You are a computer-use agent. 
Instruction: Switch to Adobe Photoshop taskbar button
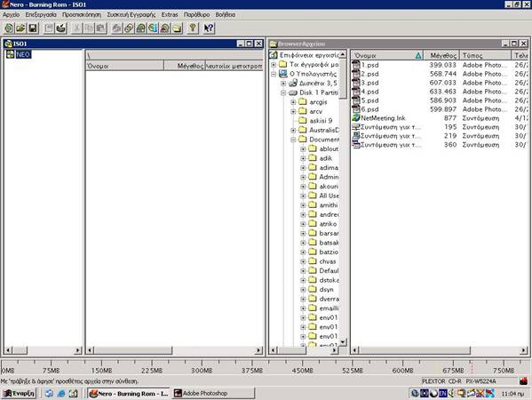213,394
